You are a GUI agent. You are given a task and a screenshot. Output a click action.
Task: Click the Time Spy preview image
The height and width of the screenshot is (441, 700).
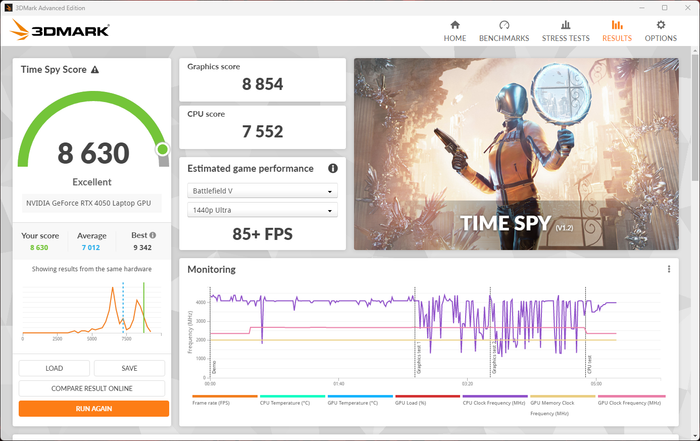(516, 154)
